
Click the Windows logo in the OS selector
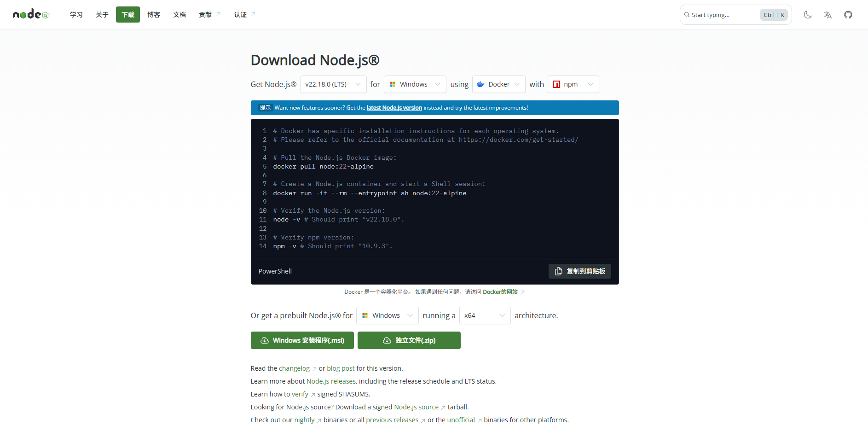[393, 84]
